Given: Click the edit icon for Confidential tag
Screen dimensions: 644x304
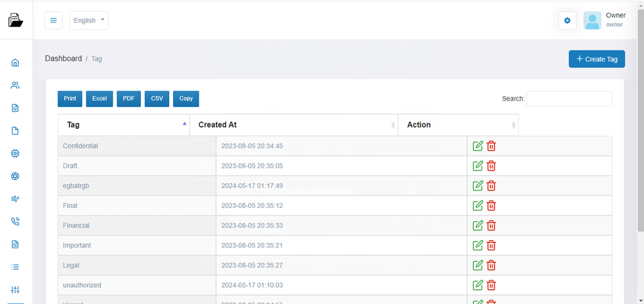Looking at the screenshot, I should (478, 146).
